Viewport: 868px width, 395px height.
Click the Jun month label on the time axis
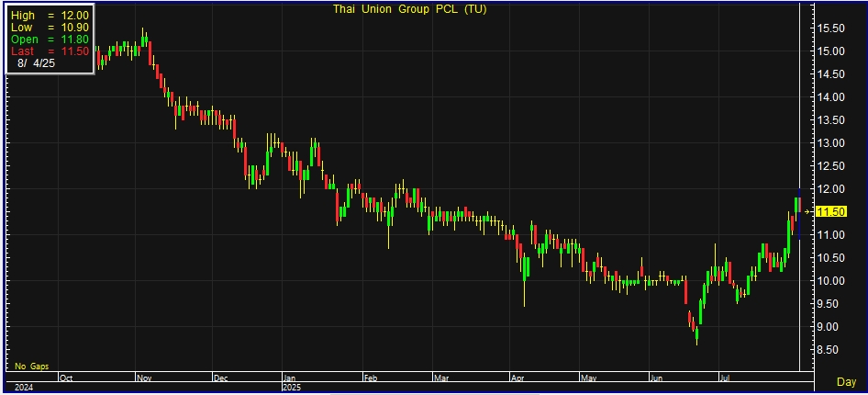pyautogui.click(x=657, y=378)
